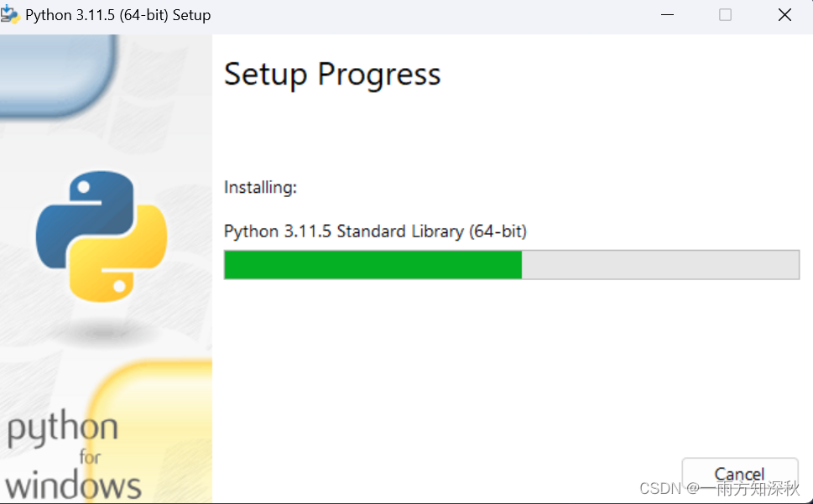Screen dimensions: 813x504
Task: Click the 'Python 3.11.5 Standard Library (64-bit)' text
Action: tap(374, 231)
